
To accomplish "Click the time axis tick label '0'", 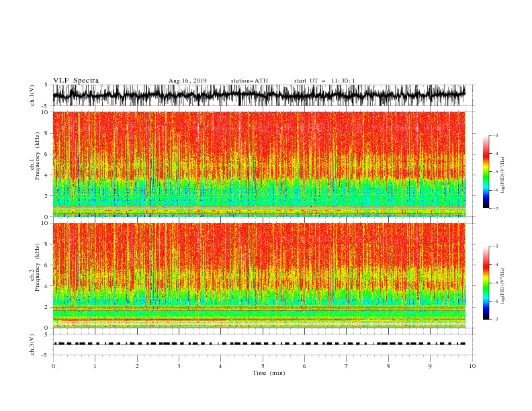I will click(53, 366).
